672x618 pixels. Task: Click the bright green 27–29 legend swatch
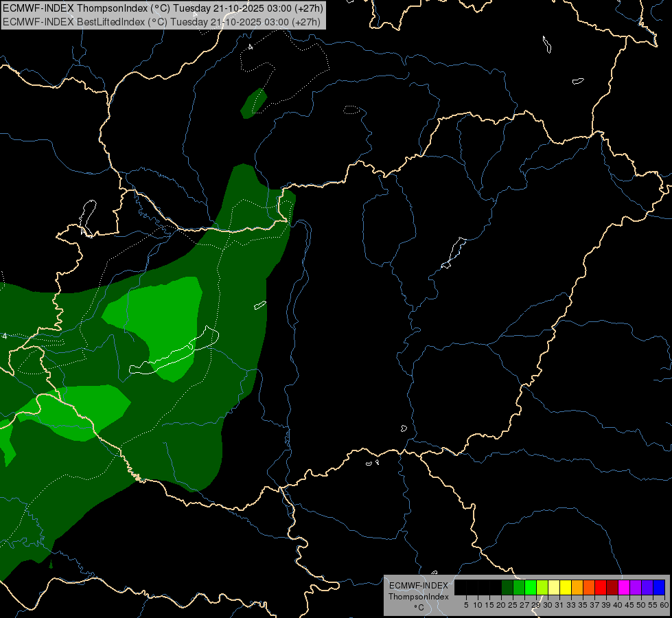click(531, 587)
